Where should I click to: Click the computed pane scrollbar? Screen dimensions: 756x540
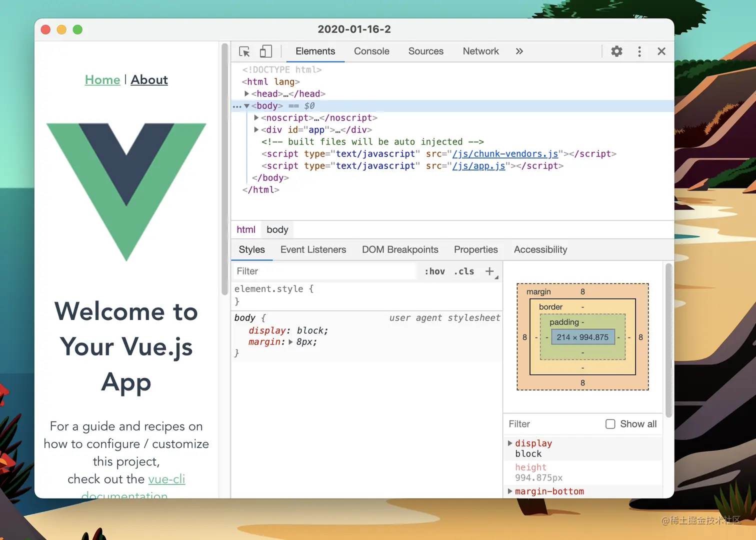coord(668,340)
